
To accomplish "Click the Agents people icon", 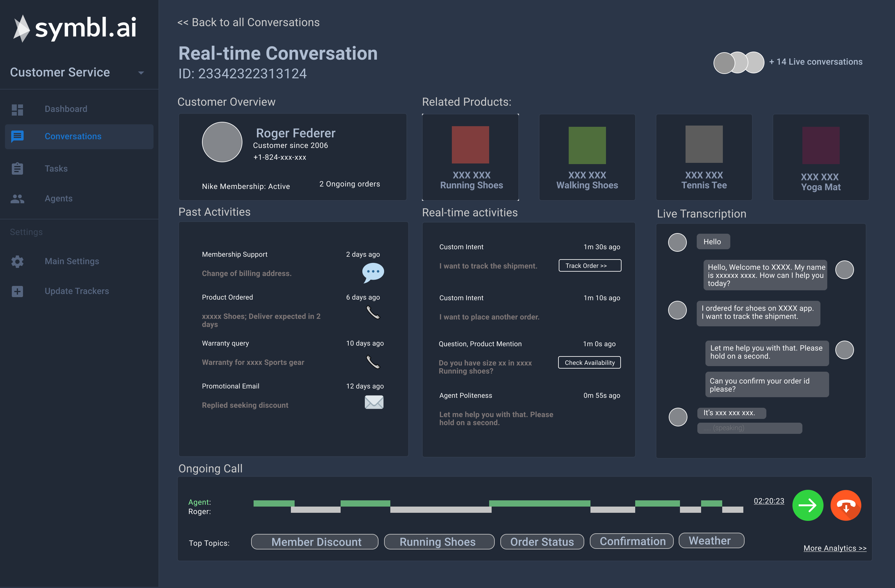I will click(x=17, y=199).
